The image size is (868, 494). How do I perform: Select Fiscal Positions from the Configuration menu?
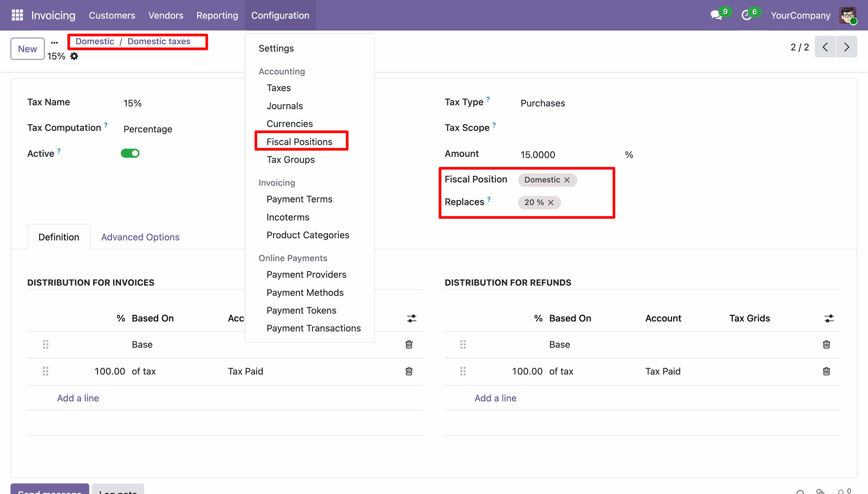tap(299, 142)
